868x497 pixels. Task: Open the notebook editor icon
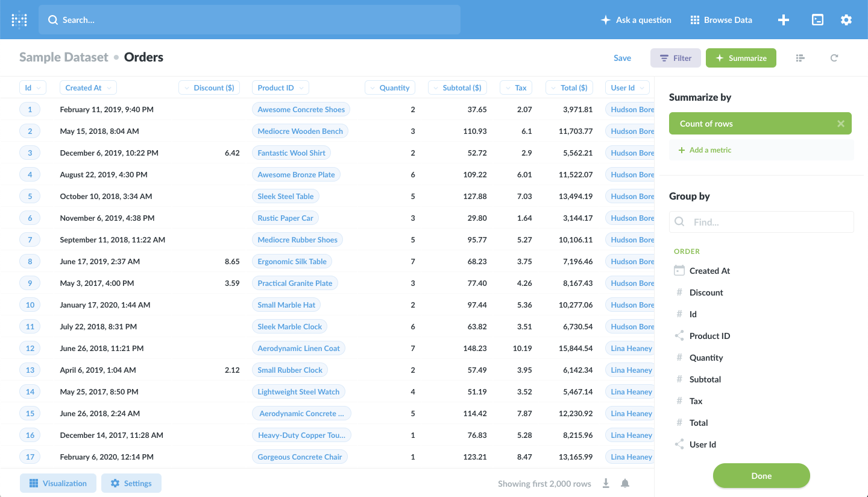pos(800,58)
